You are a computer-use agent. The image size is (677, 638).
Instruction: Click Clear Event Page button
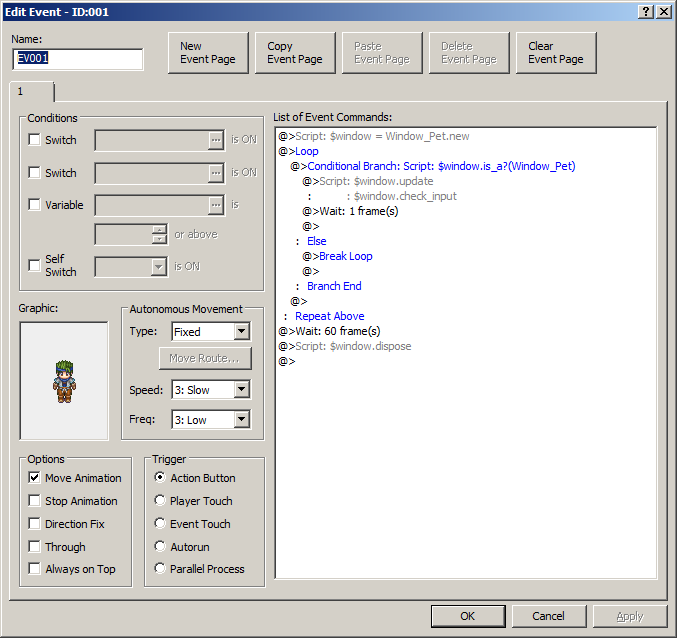point(556,53)
